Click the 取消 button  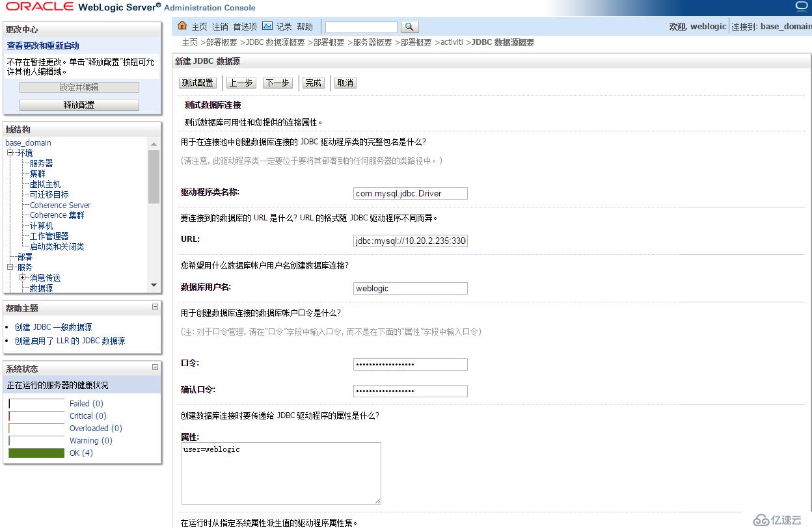[345, 83]
